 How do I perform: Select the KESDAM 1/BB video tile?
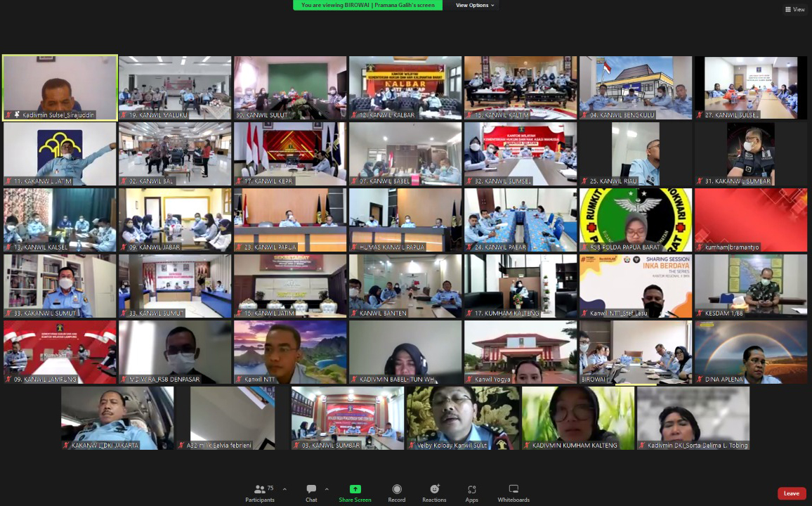[x=751, y=285]
